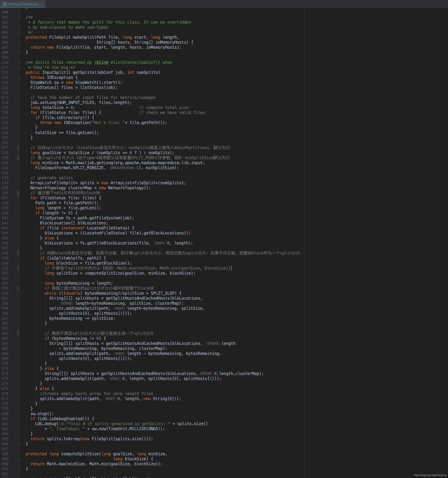Click long bytesRemaining = length statement

click(79, 283)
